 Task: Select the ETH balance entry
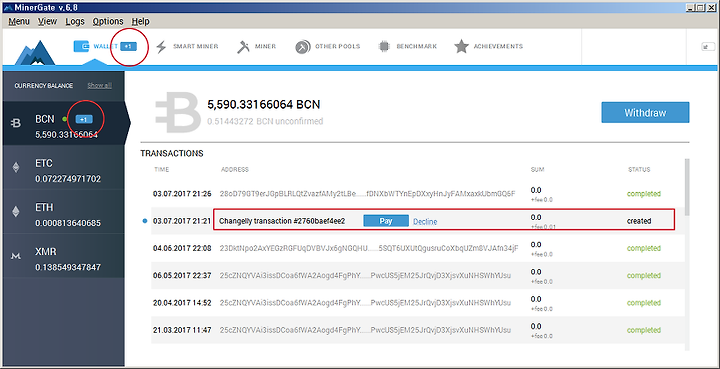click(x=63, y=212)
